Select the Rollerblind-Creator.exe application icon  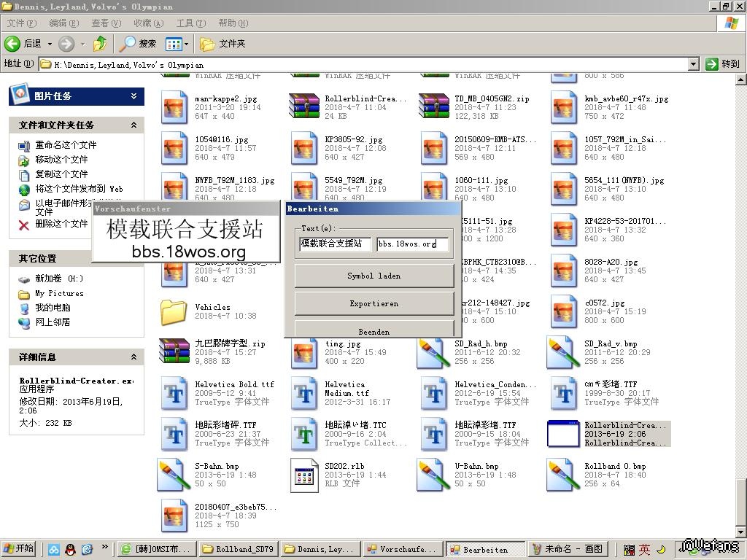tap(563, 434)
